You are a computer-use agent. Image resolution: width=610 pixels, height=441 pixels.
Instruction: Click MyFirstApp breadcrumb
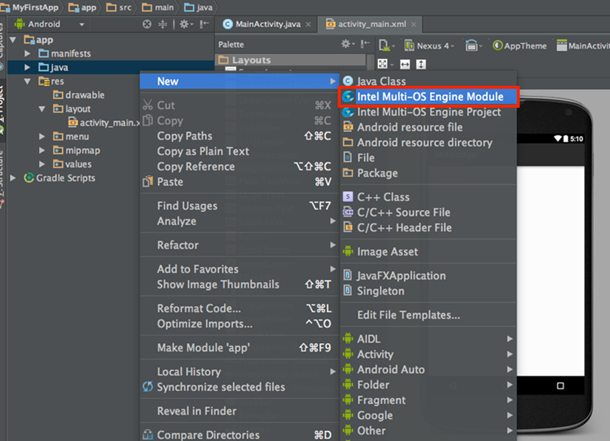click(x=30, y=7)
